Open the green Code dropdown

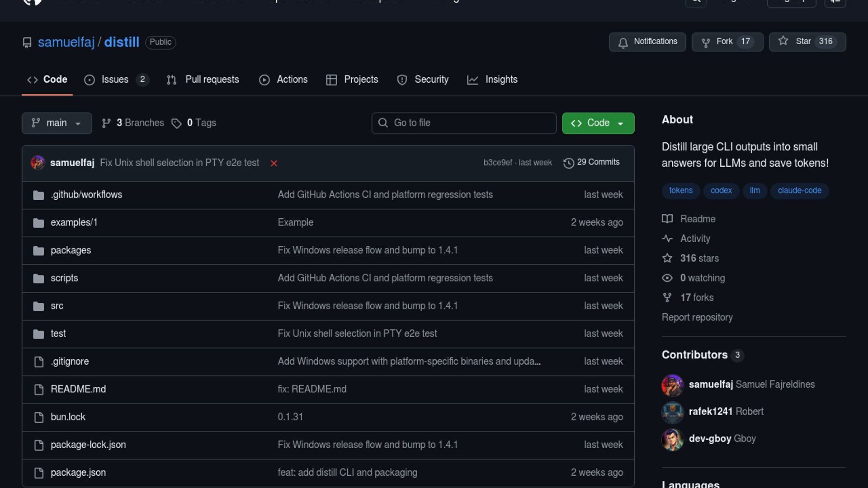pyautogui.click(x=598, y=123)
